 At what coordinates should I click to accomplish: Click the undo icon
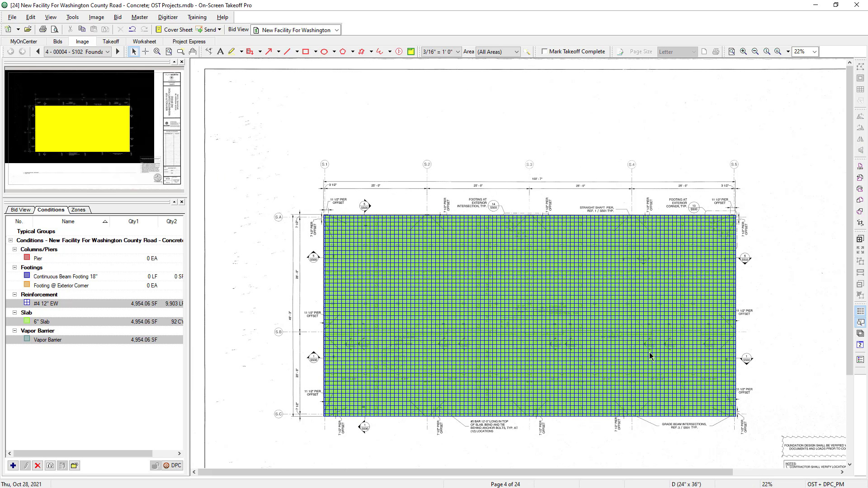[x=132, y=29]
